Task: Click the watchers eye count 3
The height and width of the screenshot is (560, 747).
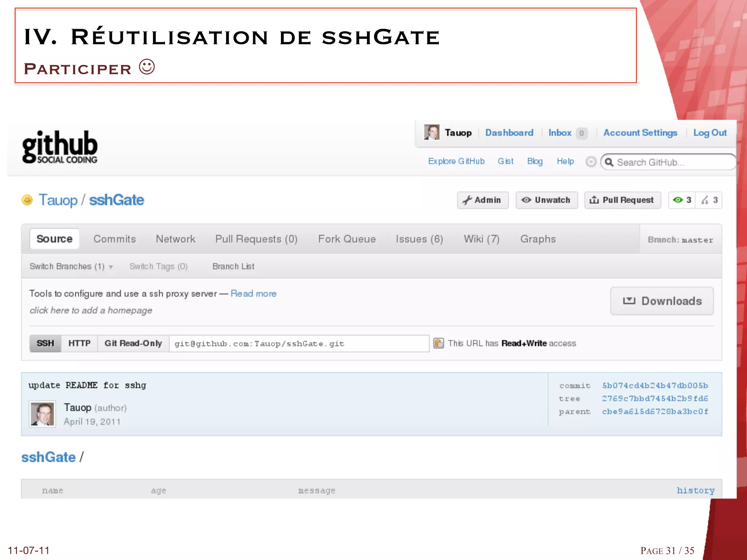Action: click(x=682, y=200)
